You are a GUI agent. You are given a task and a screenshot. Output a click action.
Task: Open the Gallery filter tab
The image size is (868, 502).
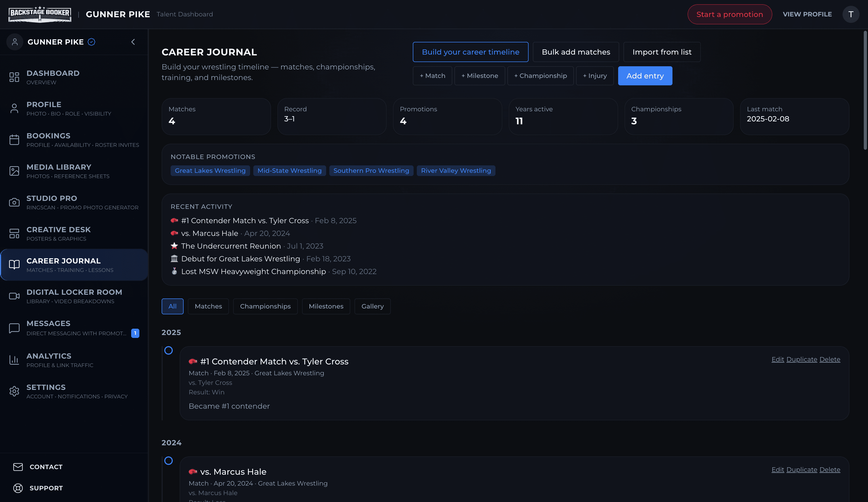372,306
